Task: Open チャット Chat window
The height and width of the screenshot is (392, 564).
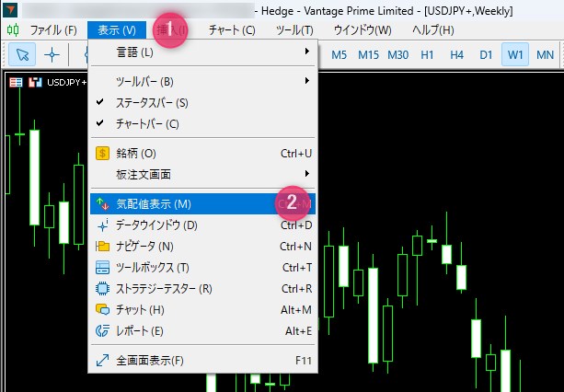Action: tap(140, 309)
